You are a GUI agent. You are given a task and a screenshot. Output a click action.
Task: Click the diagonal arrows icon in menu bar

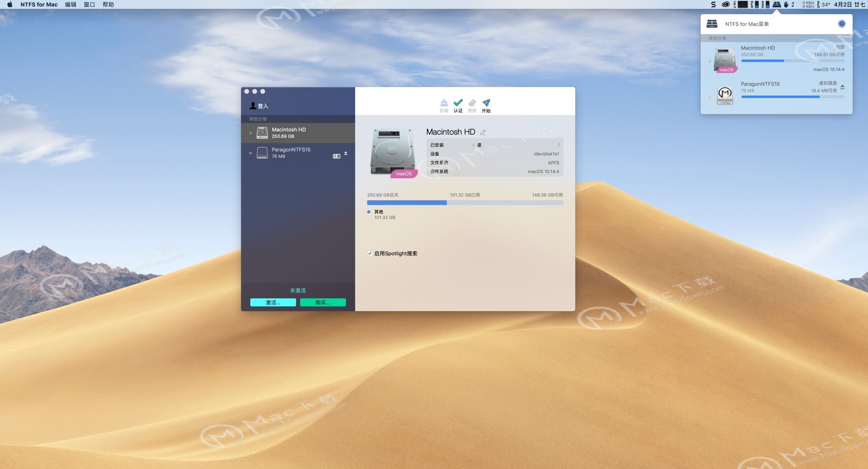pos(793,4)
